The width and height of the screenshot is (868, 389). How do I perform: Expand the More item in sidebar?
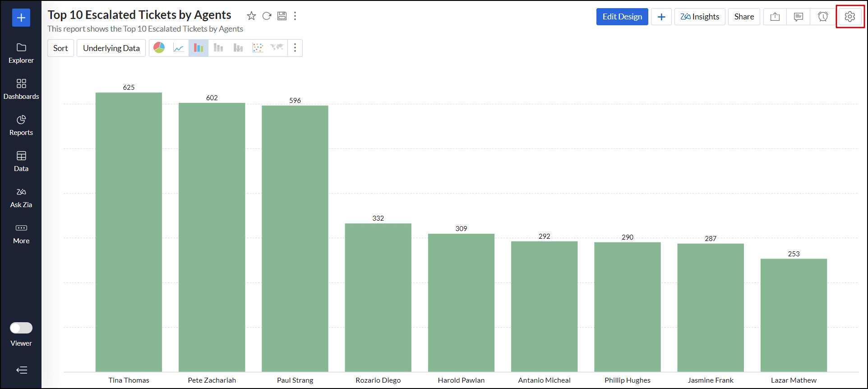point(21,233)
